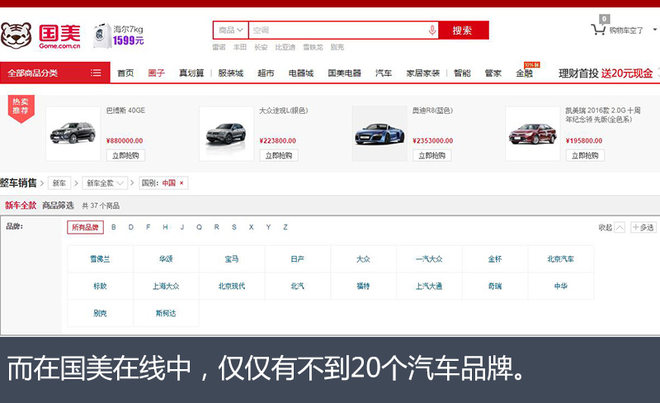Filter brands by letter Q
Viewport: 660px width, 403px height.
(x=199, y=227)
